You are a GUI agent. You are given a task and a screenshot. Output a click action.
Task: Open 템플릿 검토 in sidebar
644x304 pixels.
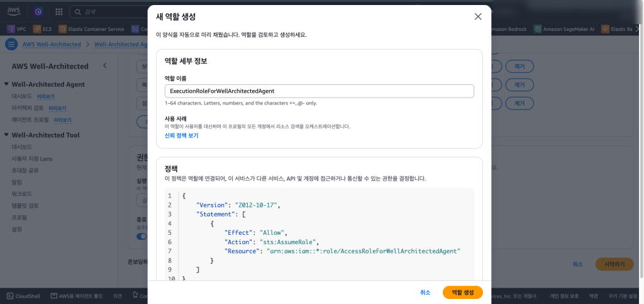[25, 205]
